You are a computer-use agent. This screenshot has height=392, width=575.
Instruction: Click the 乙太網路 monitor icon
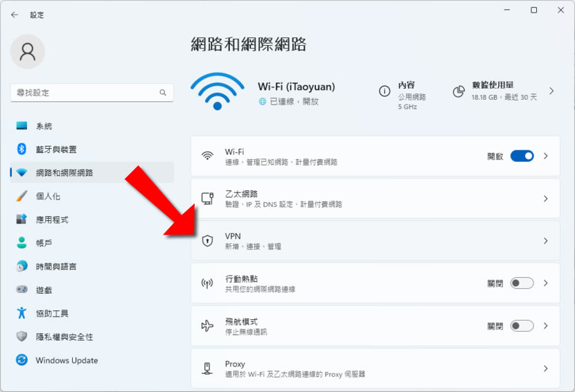tap(208, 198)
